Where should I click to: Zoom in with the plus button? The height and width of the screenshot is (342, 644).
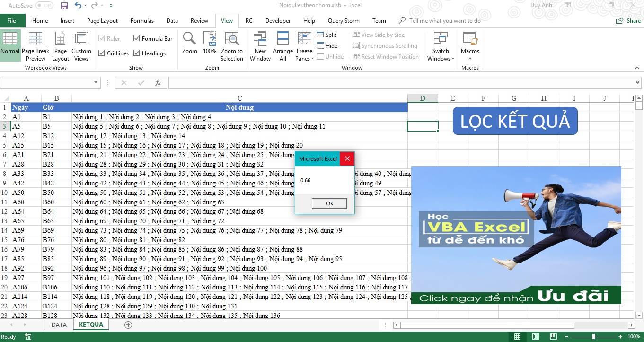(x=620, y=337)
